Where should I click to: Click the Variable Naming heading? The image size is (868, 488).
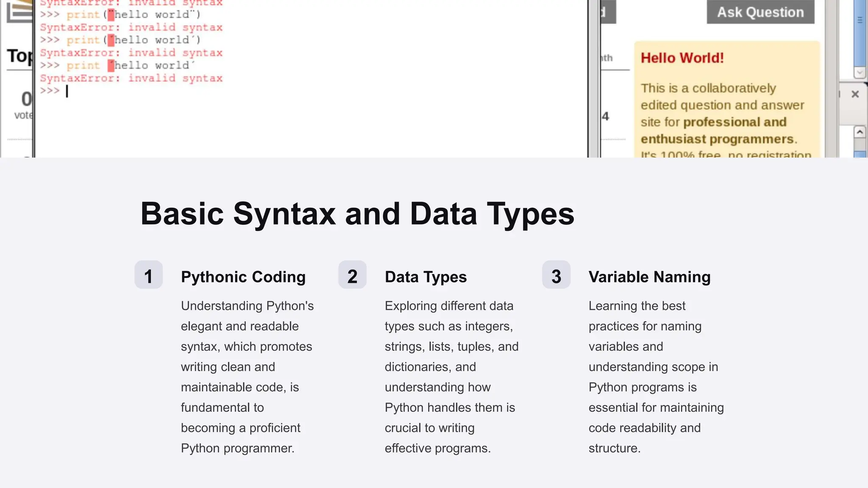pyautogui.click(x=649, y=277)
